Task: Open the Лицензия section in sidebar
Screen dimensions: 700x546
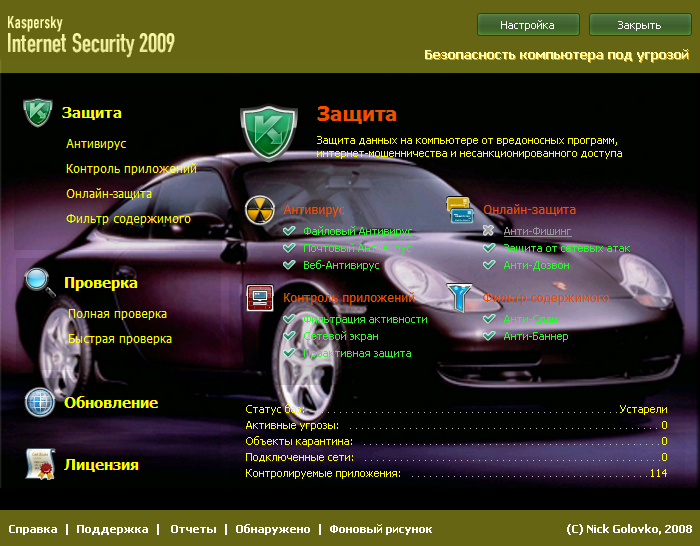Action: tap(101, 465)
